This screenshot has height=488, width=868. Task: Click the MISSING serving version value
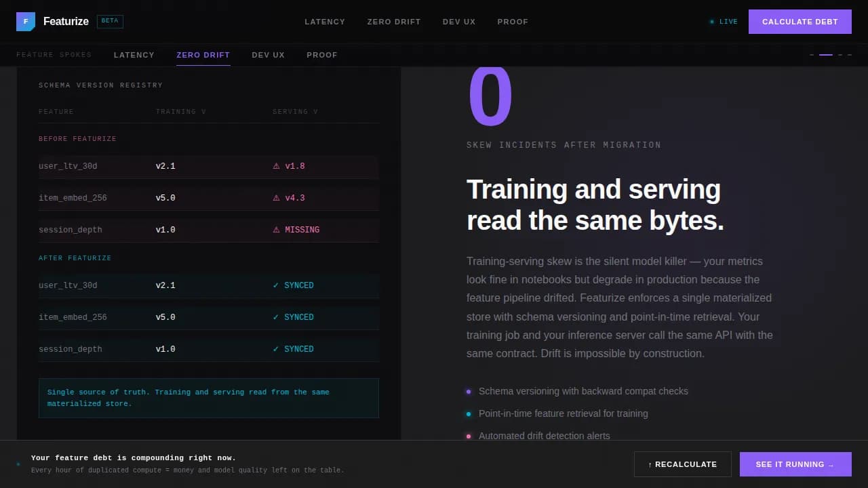point(302,230)
